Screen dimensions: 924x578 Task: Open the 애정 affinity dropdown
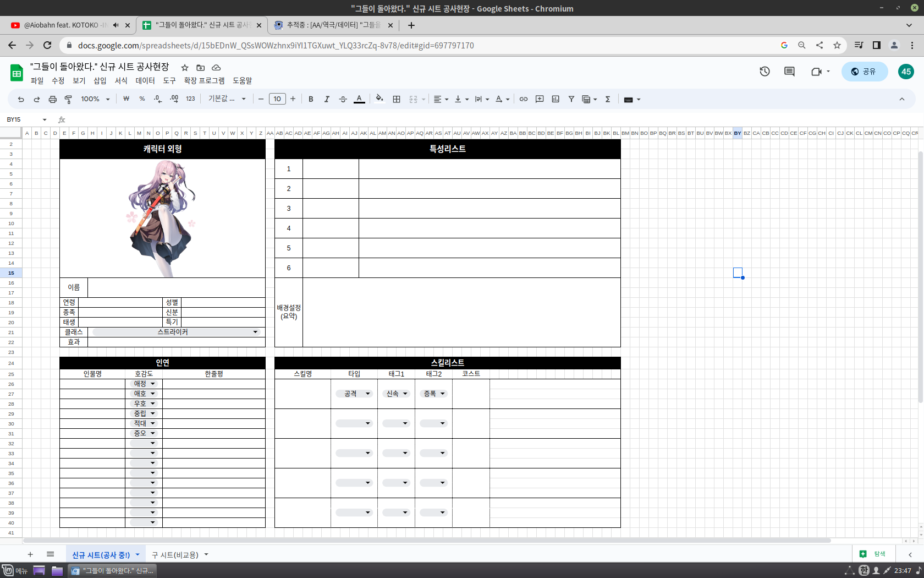point(153,384)
